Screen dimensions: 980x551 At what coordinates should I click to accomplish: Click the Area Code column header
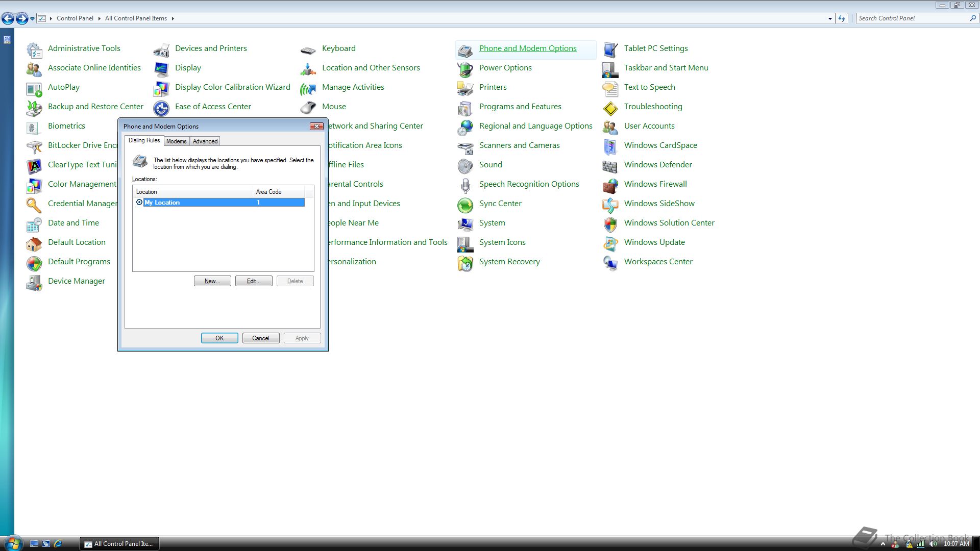[x=279, y=192]
